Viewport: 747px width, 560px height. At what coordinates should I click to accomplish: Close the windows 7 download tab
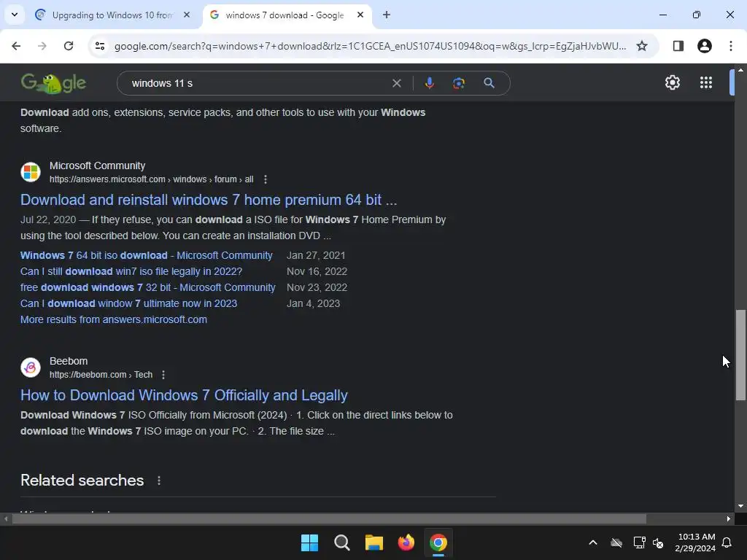coord(360,15)
